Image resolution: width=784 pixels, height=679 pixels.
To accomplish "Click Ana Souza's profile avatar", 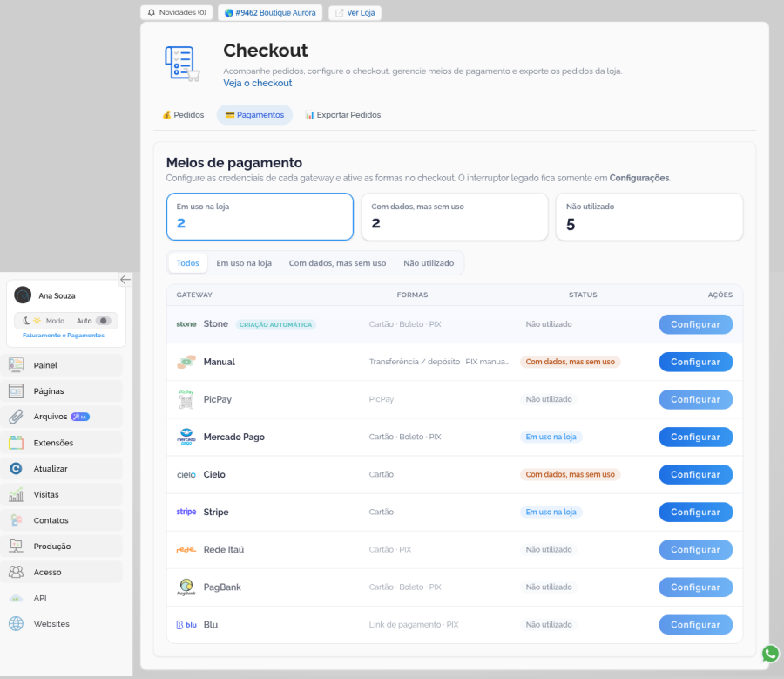I will pos(23,295).
